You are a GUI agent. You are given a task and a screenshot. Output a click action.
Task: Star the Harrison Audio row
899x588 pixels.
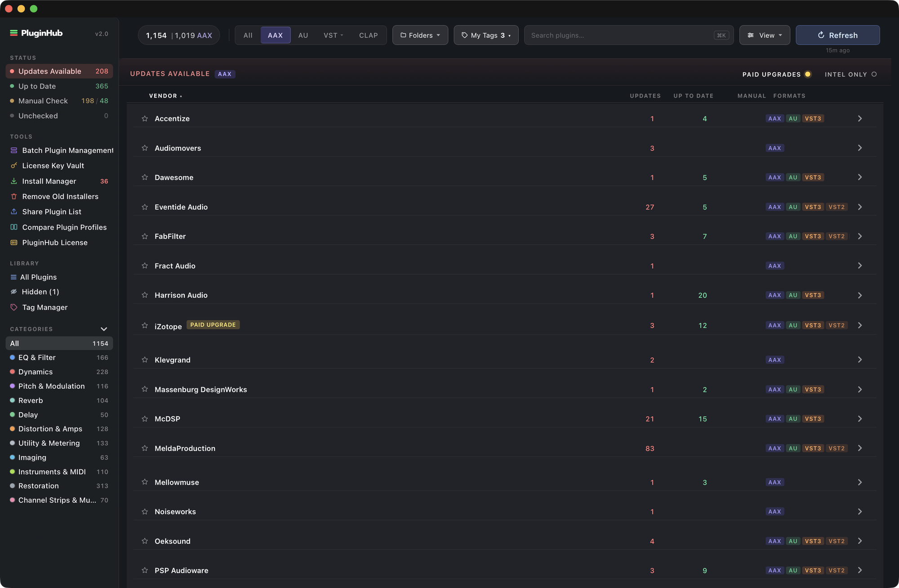click(145, 295)
